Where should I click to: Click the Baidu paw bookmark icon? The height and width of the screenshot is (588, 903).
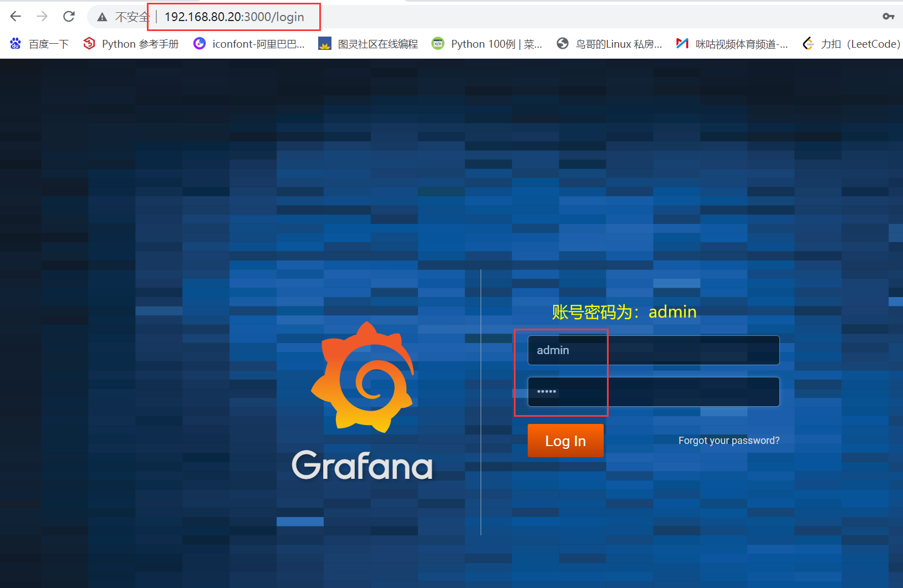click(16, 43)
